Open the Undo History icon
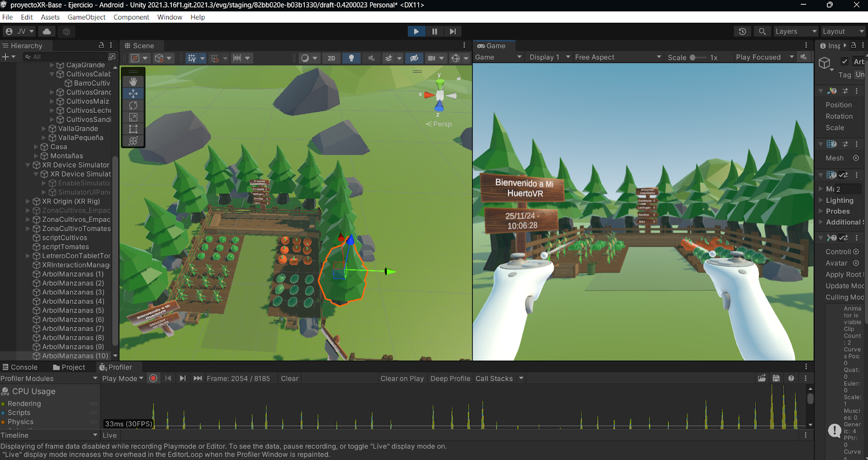This screenshot has height=460, width=868. (742, 31)
